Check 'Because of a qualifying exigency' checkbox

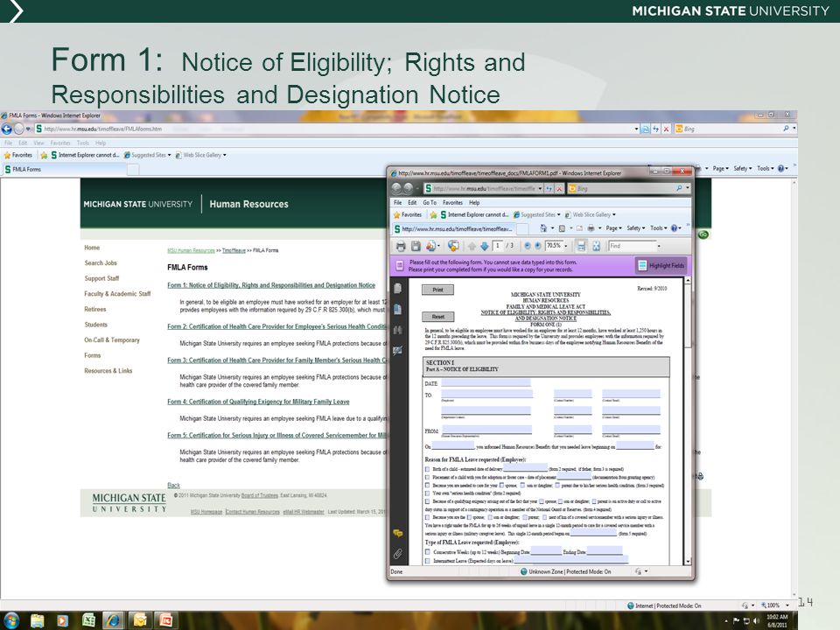(x=428, y=501)
